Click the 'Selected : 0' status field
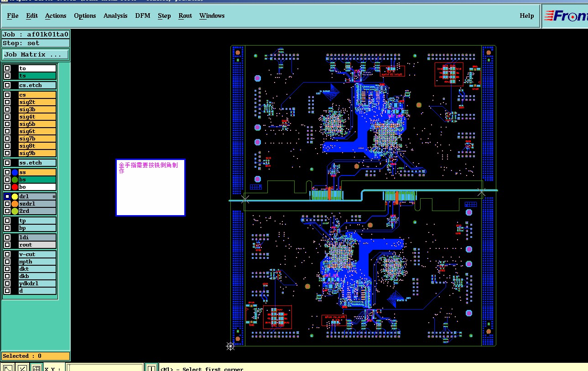This screenshot has width=588, height=371. 36,356
